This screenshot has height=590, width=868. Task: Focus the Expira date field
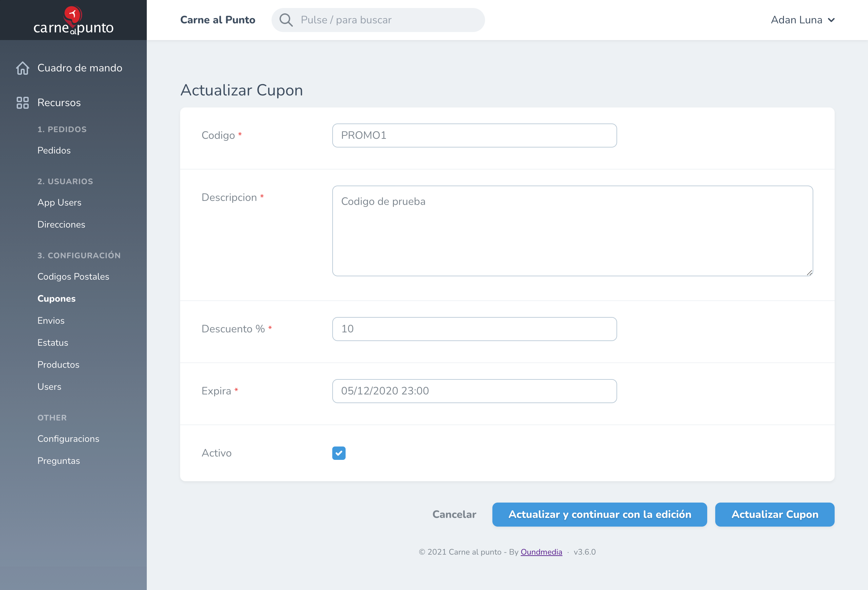pos(474,391)
